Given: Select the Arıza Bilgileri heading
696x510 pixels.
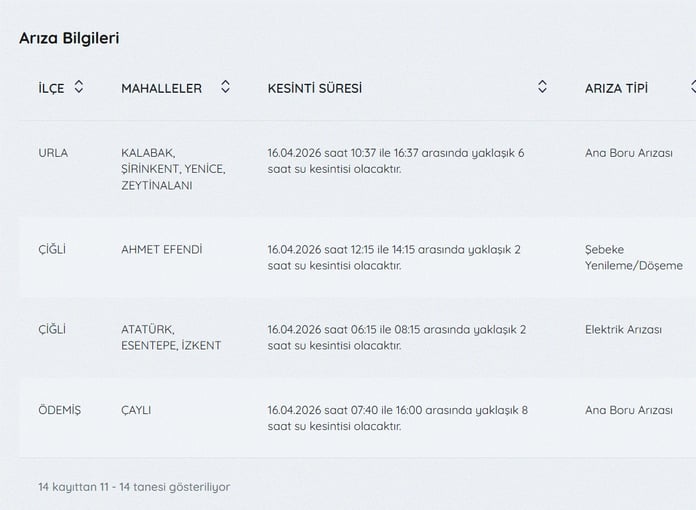Looking at the screenshot, I should 69,38.
